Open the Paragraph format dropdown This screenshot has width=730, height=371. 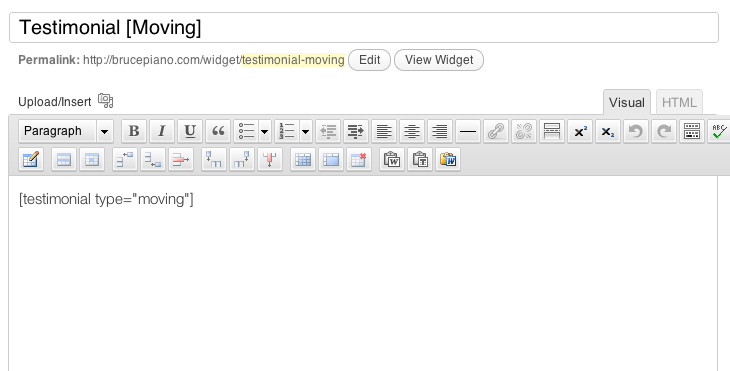point(66,131)
